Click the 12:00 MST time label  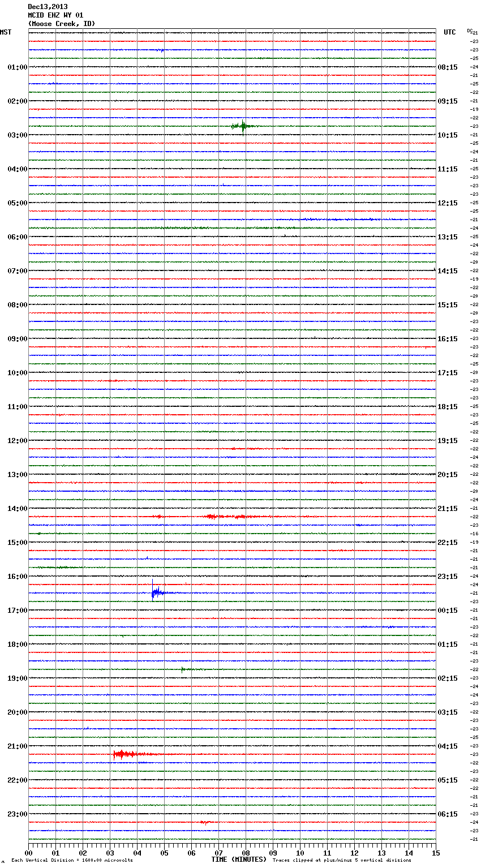17,441
